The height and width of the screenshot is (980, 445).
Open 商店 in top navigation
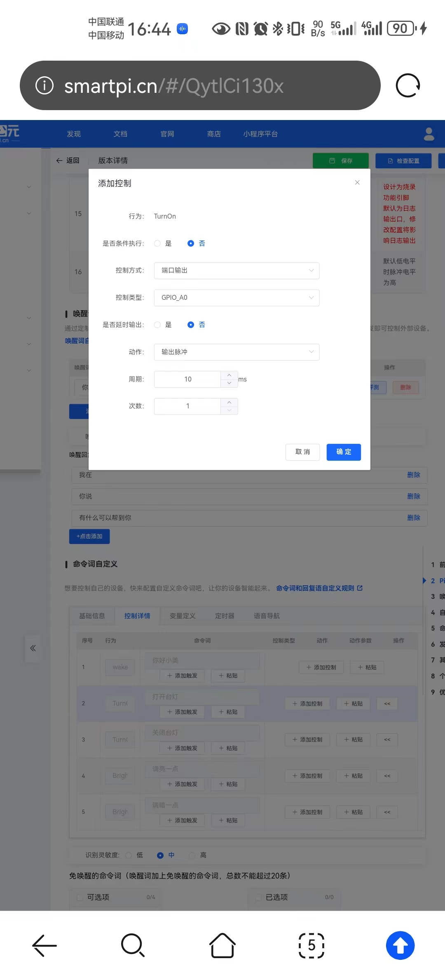pyautogui.click(x=214, y=134)
